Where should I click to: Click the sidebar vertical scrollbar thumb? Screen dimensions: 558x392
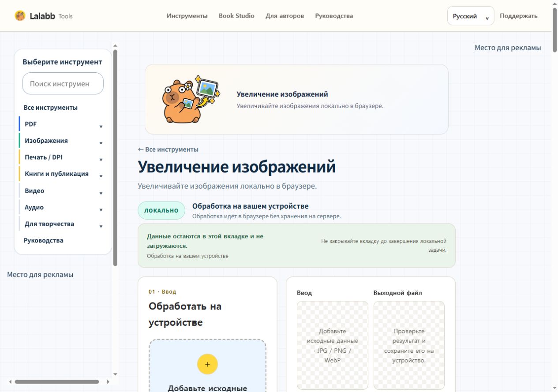115,157
